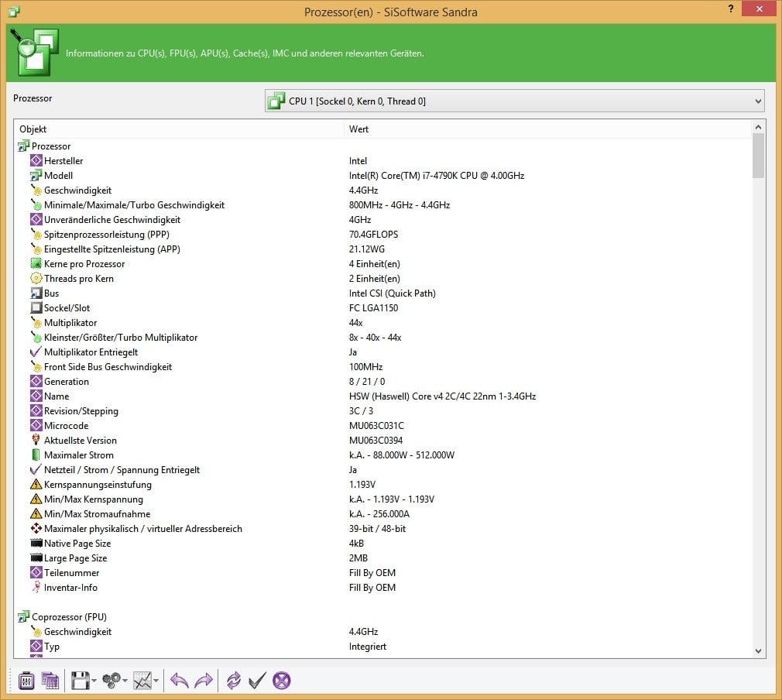This screenshot has height=700, width=782.
Task: Click the icon next to Threads pro Kern
Action: (x=36, y=279)
